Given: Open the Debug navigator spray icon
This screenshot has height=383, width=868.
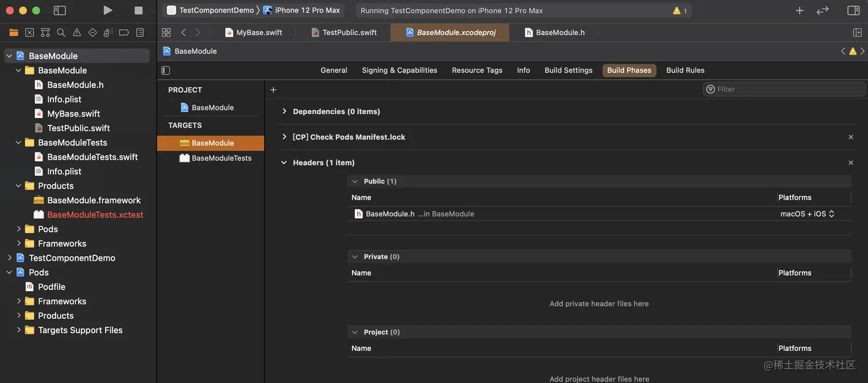Looking at the screenshot, I should (x=108, y=33).
